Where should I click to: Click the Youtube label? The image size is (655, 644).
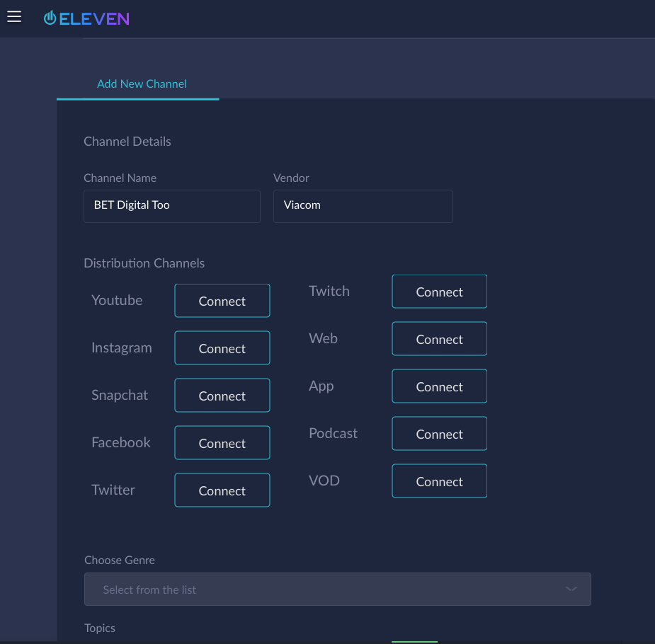[x=117, y=300]
